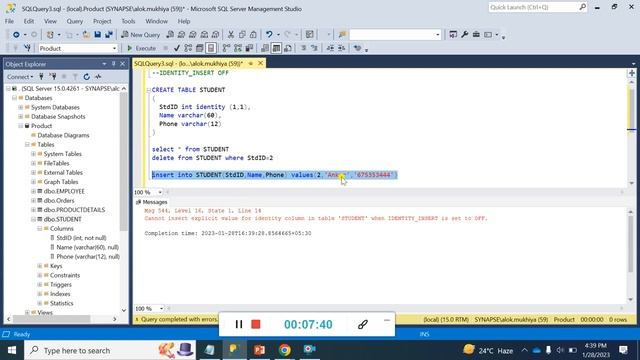The image size is (640, 360).
Task: Click the Copy icon in toolbar
Action: 242,35
